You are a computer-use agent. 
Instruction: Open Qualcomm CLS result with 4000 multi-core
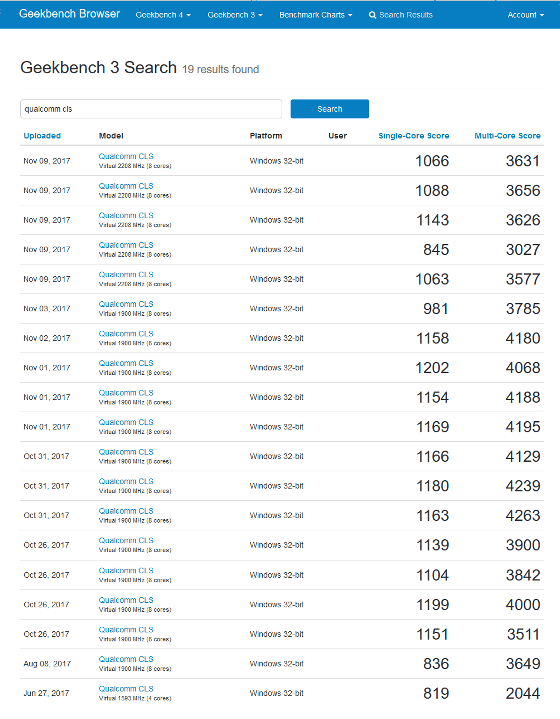[126, 600]
